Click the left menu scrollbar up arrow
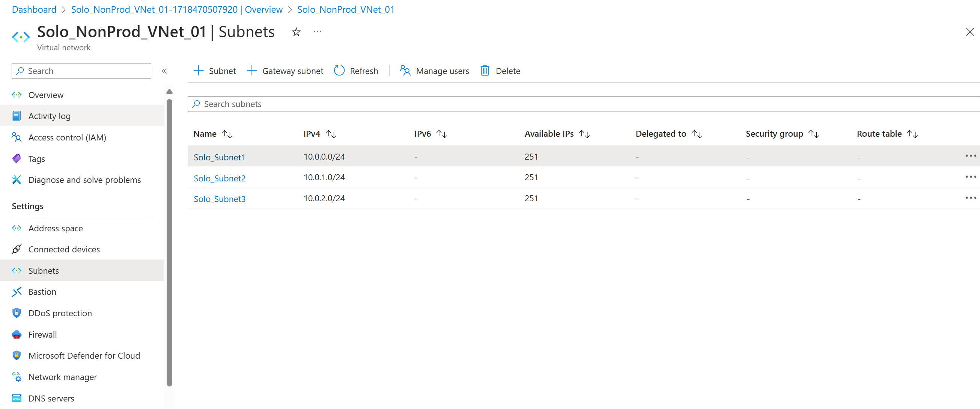This screenshot has height=409, width=980. pyautogui.click(x=170, y=91)
